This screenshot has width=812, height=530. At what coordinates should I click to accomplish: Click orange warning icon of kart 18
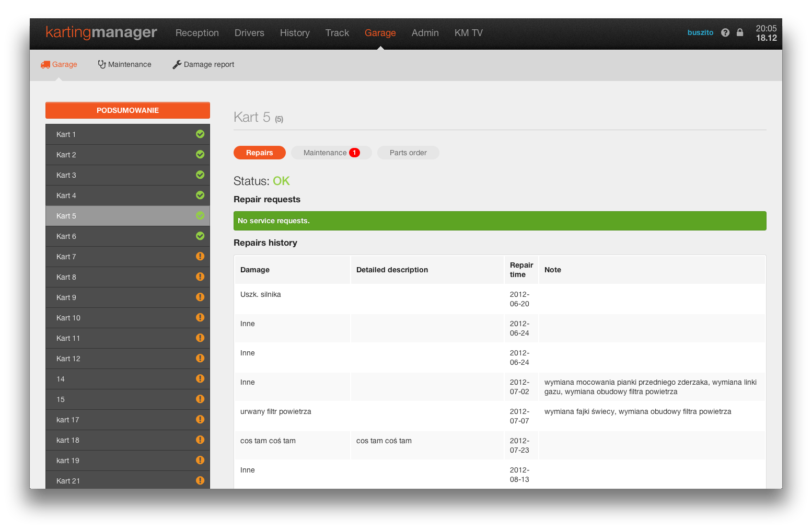click(200, 440)
